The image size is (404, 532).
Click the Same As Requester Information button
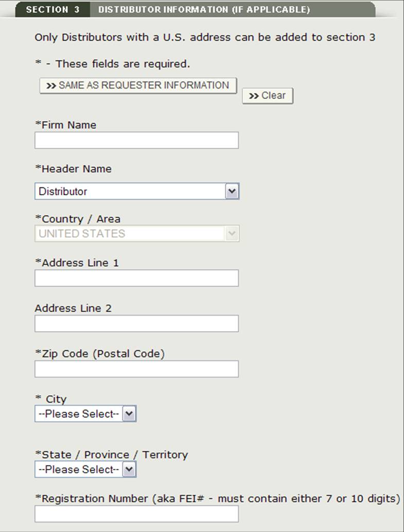click(138, 85)
